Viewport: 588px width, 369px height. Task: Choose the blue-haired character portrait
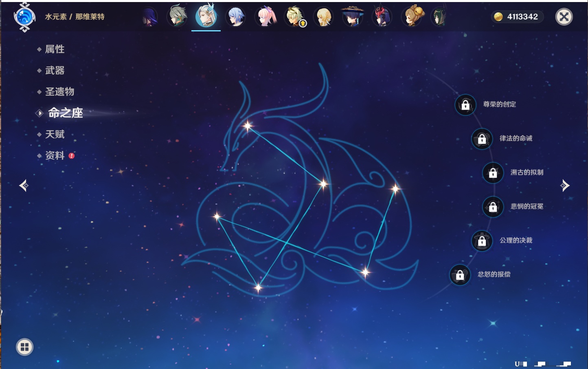236,17
